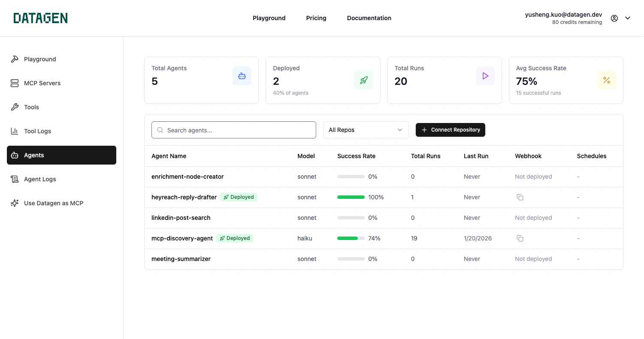Click success rate bar for enrichment-node-creator

351,177
